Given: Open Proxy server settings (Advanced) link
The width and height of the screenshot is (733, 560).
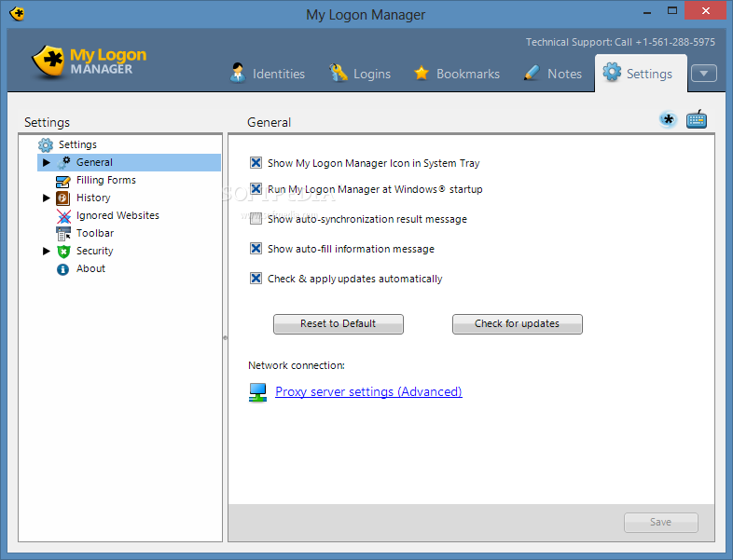Looking at the screenshot, I should [x=369, y=391].
